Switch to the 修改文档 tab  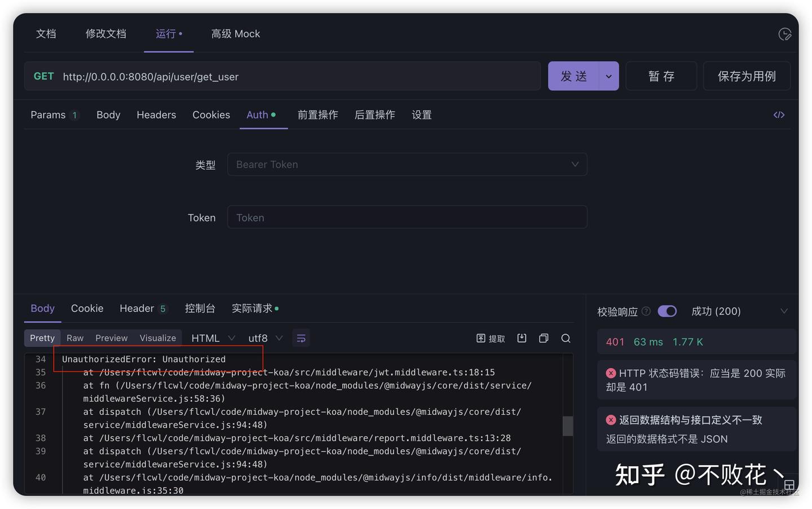coord(106,34)
